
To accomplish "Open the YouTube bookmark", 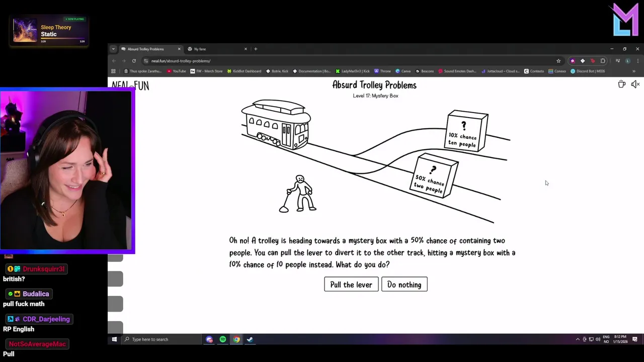I will pyautogui.click(x=176, y=71).
